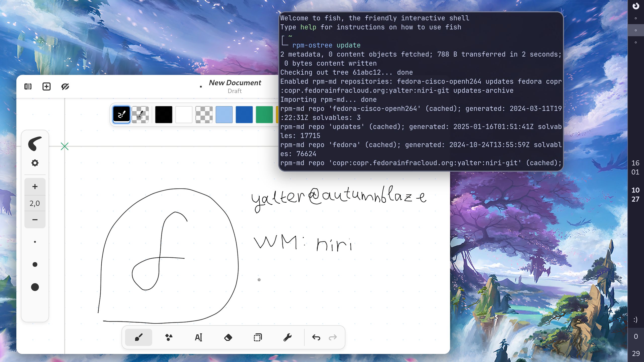Increase stroke width with the plus stepper
This screenshot has width=644, height=362.
35,186
